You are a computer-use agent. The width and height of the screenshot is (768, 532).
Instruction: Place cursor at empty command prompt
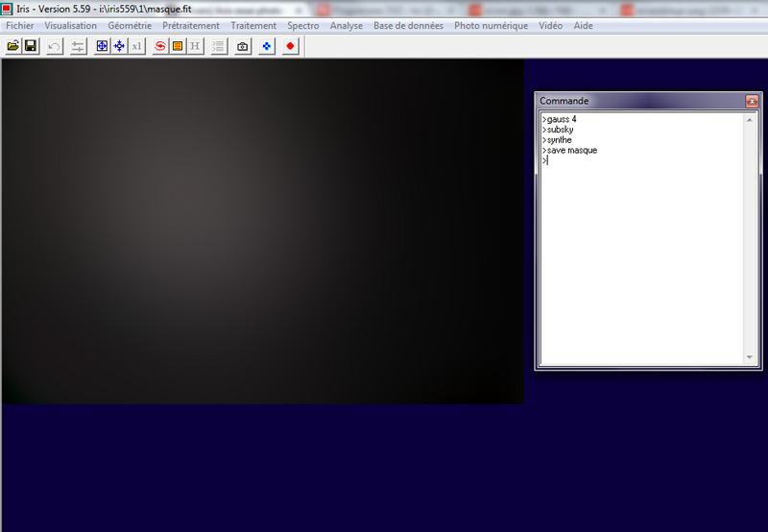coord(547,160)
